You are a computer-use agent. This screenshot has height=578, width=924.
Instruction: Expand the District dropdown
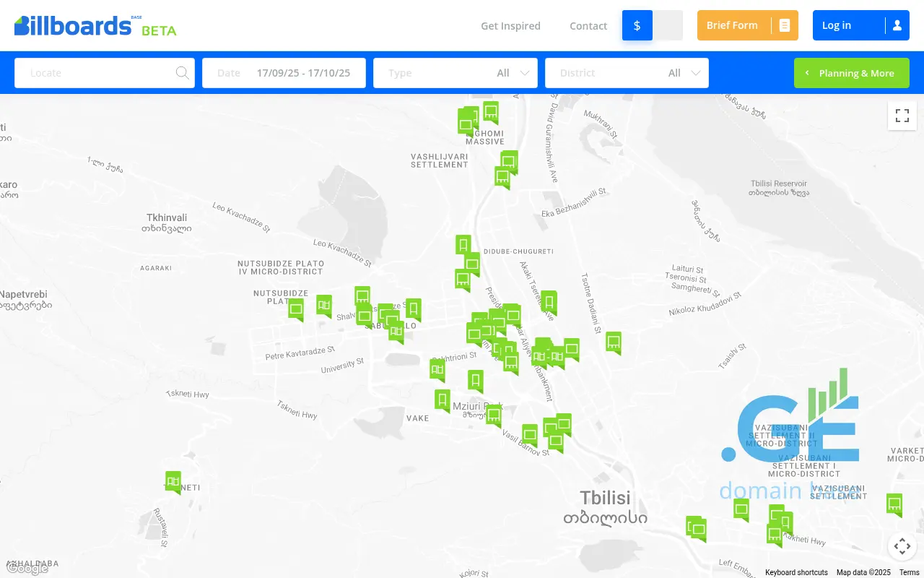627,73
